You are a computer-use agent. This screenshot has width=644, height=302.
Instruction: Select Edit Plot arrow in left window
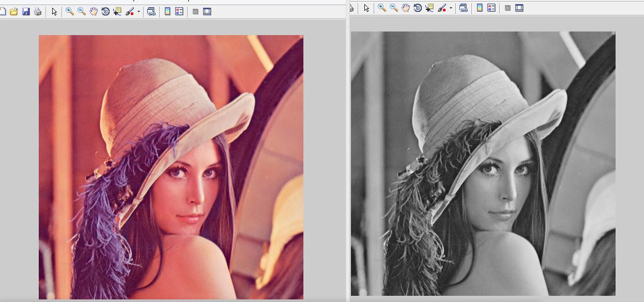tap(54, 11)
